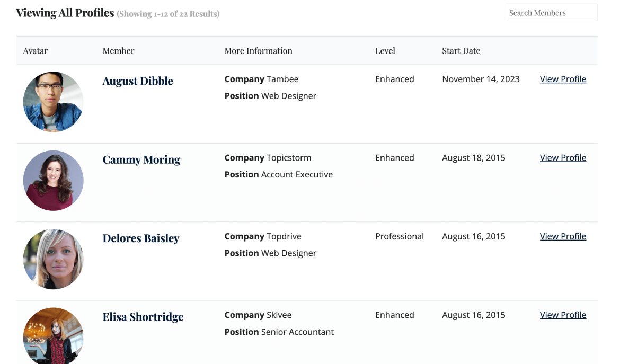The width and height of the screenshot is (620, 364).
Task: Select the member name Cammy Moring
Action: (141, 159)
